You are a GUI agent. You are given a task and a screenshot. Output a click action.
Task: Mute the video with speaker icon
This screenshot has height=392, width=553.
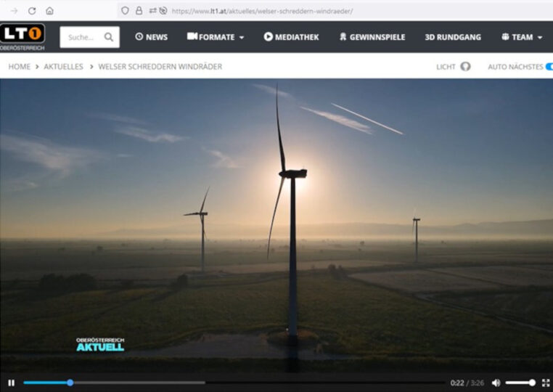click(496, 383)
